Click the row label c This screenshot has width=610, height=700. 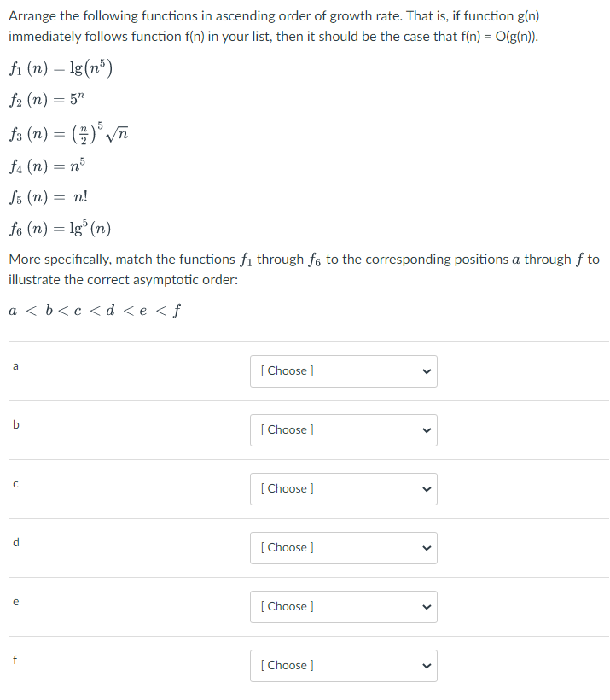[x=15, y=483]
